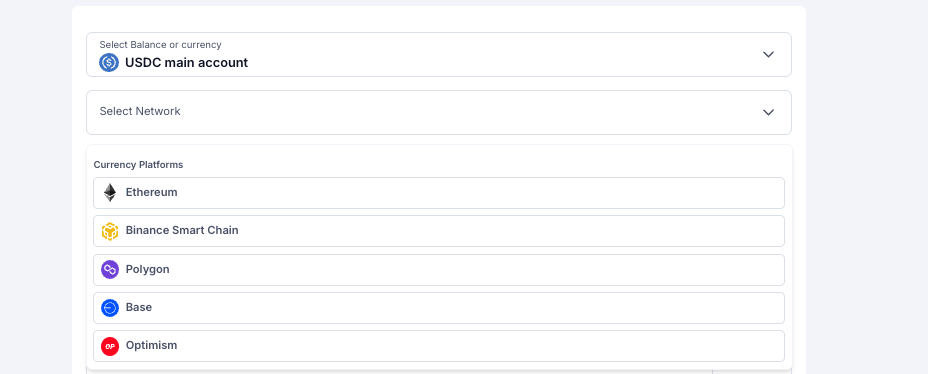Click the red Optimism OP icon
Viewport: 928px width, 374px height.
[110, 346]
